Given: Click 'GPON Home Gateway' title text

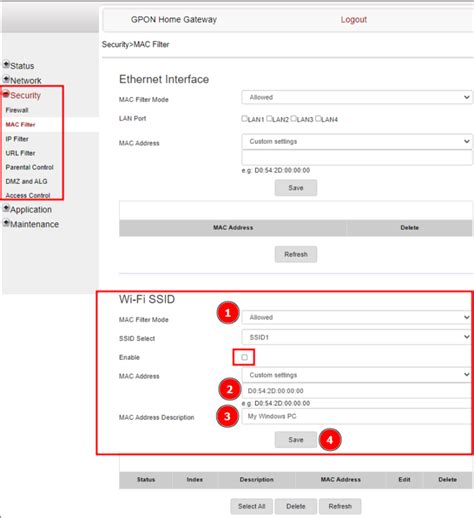Looking at the screenshot, I should pyautogui.click(x=174, y=20).
